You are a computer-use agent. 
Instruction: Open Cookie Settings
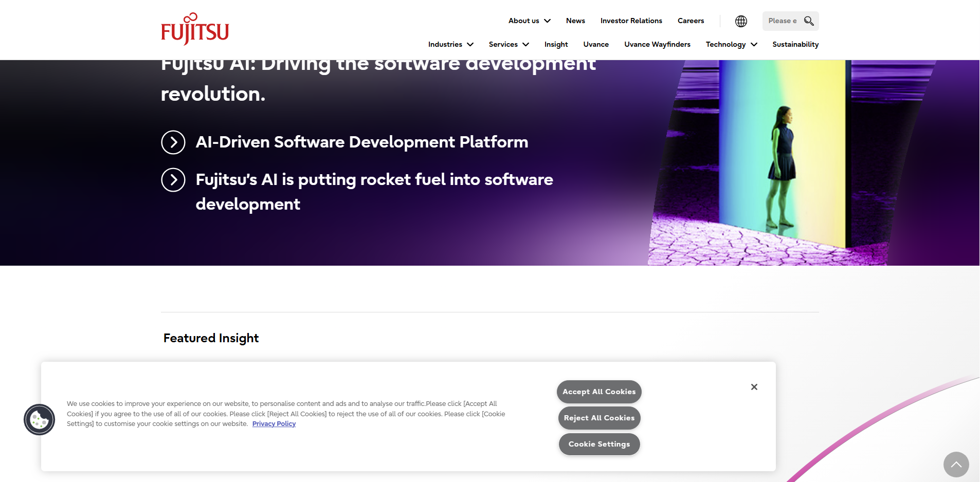pyautogui.click(x=599, y=444)
